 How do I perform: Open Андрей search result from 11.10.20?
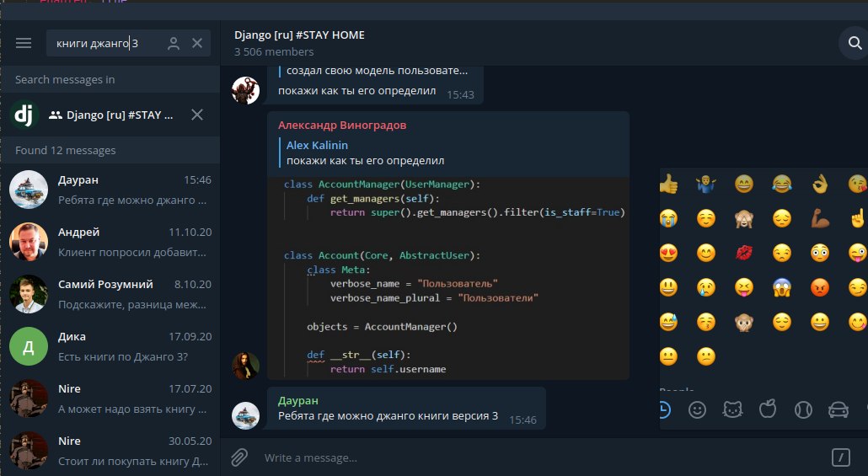[x=110, y=242]
